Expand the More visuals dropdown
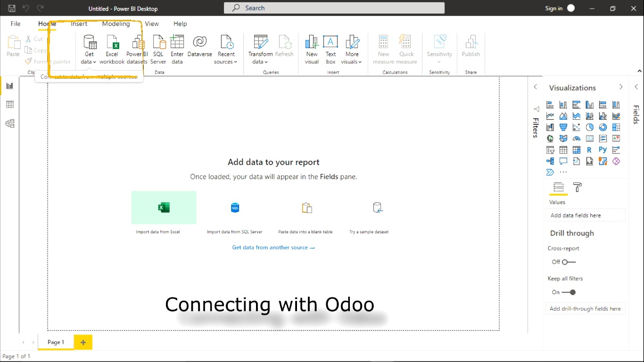The image size is (644, 362). [x=352, y=49]
